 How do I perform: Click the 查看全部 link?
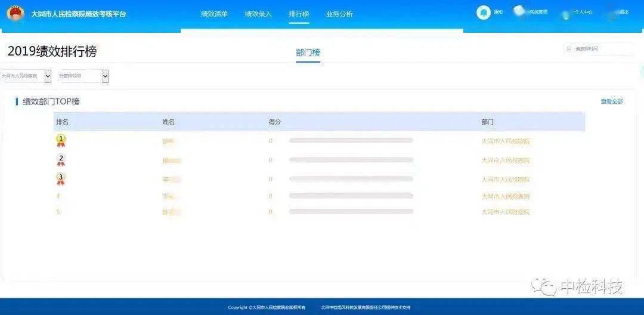pos(612,101)
